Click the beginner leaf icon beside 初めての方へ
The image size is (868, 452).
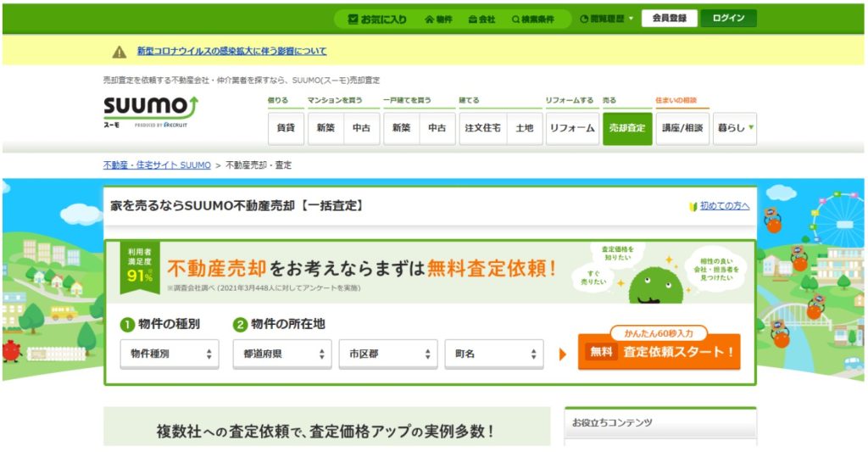pos(693,207)
